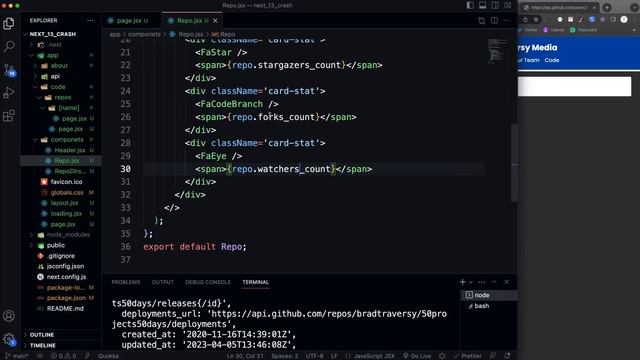Toggle secondary sidebar layout icon in title bar
The image size is (640, 360).
[x=495, y=5]
